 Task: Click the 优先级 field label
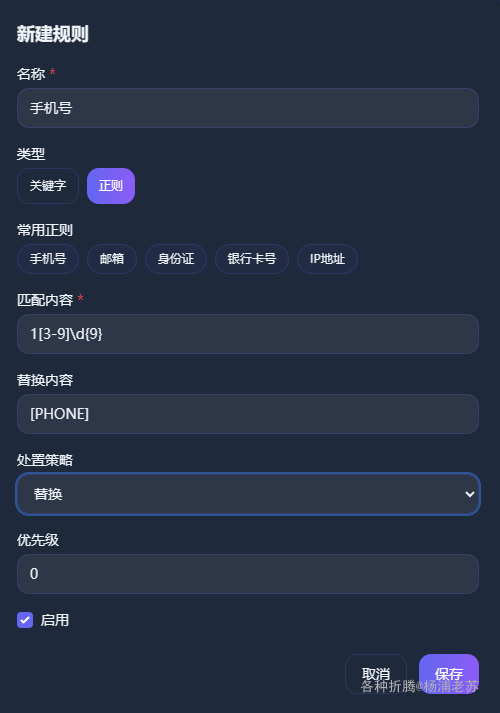pos(38,540)
